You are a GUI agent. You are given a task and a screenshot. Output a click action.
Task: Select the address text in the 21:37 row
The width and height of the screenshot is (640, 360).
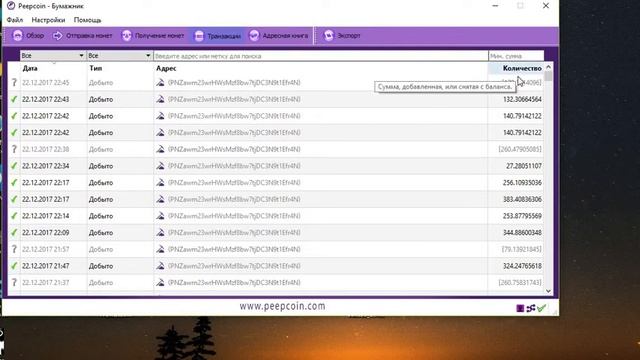coord(234,282)
